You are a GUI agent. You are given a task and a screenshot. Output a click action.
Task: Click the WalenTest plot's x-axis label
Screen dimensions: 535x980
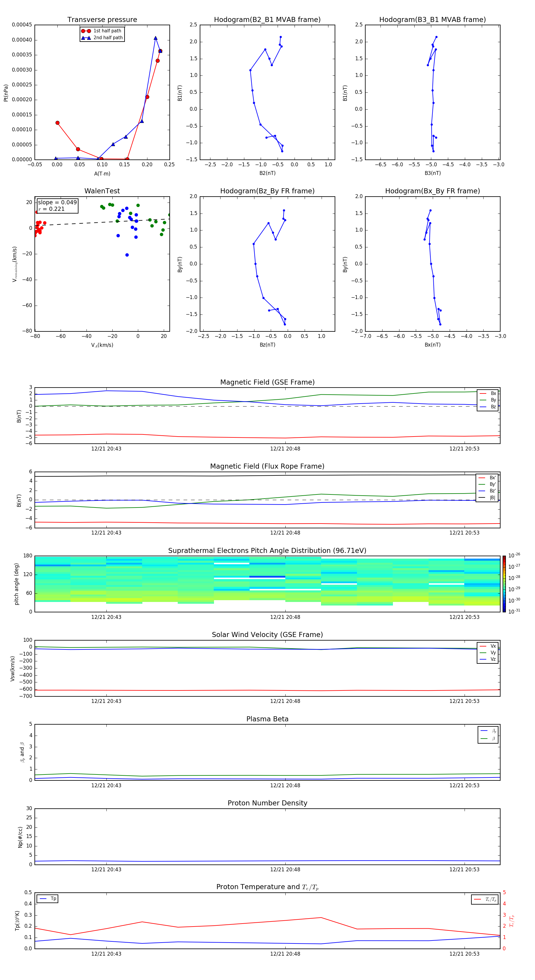pos(102,345)
